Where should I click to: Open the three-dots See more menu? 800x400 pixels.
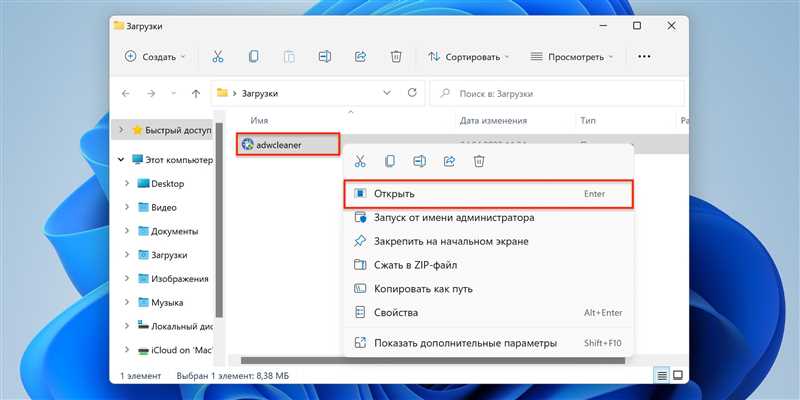coord(644,57)
